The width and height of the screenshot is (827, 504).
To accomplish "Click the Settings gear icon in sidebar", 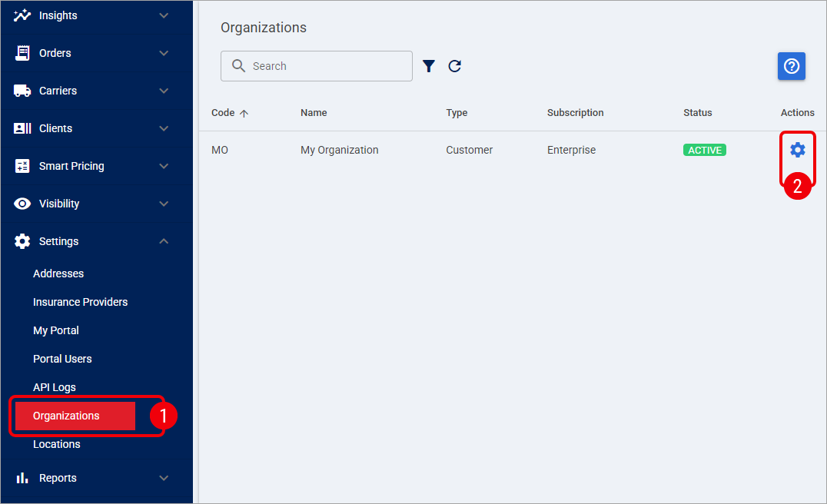I will (x=22, y=241).
